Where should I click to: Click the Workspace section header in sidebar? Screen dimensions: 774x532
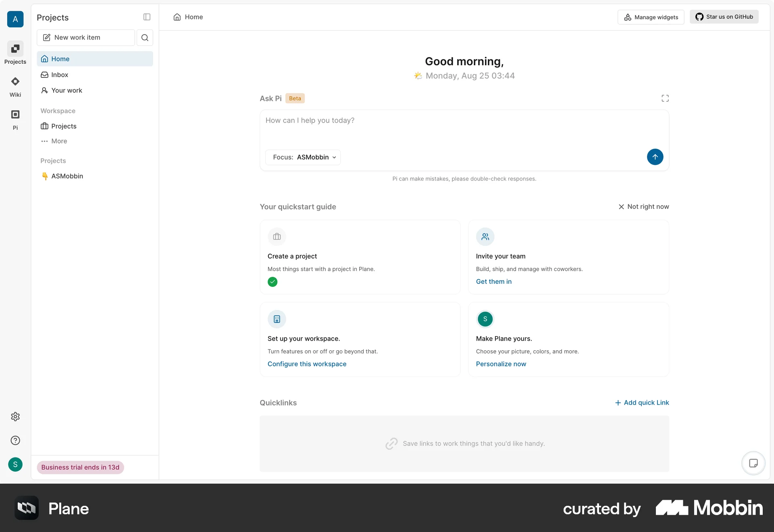(58, 111)
